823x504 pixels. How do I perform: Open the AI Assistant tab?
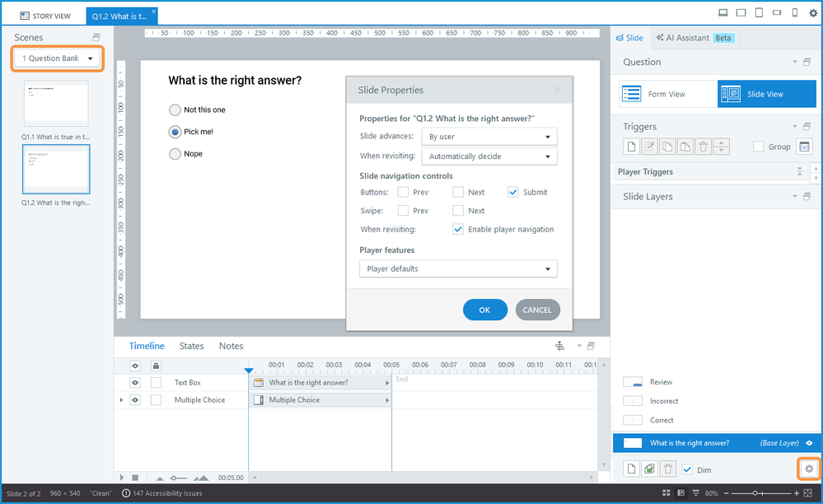click(695, 38)
